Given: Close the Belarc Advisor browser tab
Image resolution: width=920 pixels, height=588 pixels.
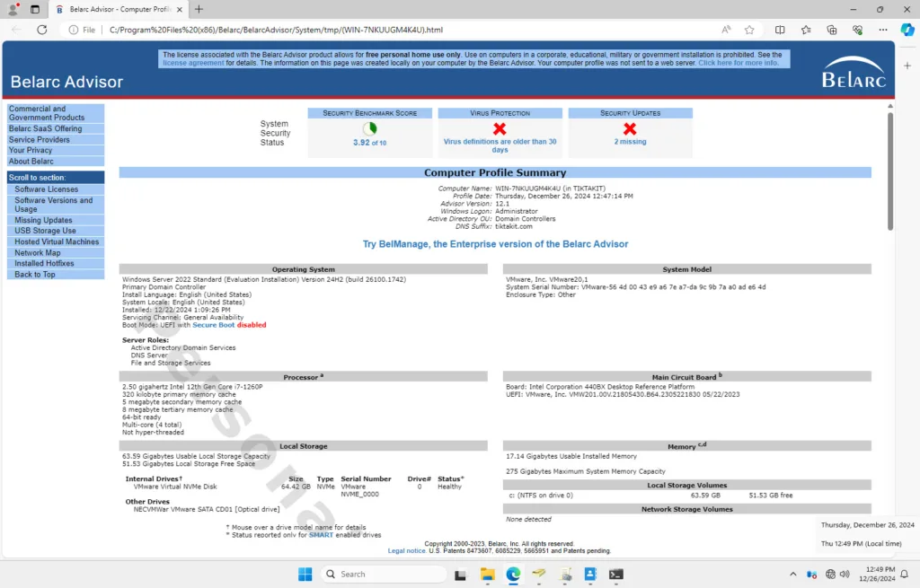Looking at the screenshot, I should (x=180, y=9).
